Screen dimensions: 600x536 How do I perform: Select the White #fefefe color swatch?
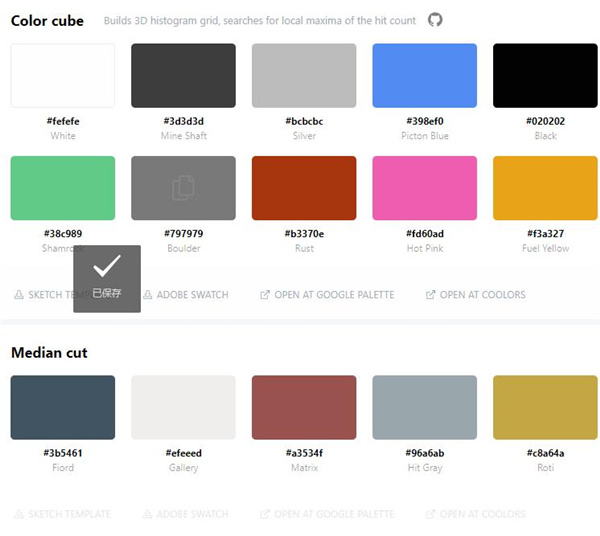click(63, 76)
